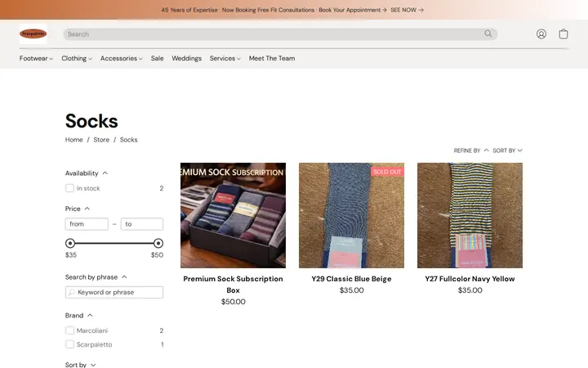The image size is (588, 368).
Task: Collapse the Search by phrase section
Action: (x=96, y=277)
